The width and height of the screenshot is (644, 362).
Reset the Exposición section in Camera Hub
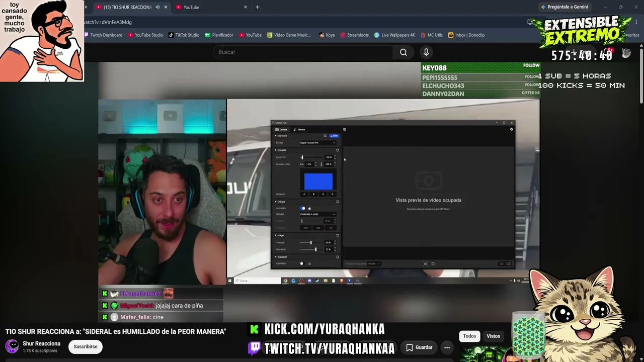(337, 257)
